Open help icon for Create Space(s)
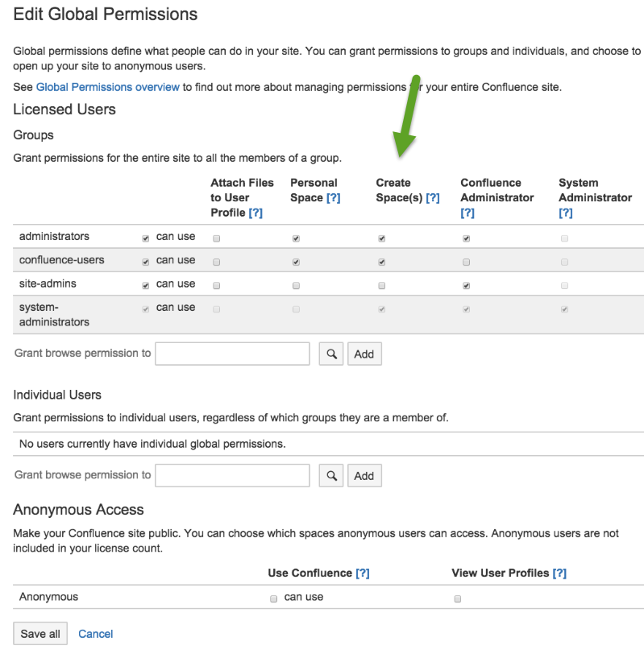This screenshot has width=644, height=654. point(433,198)
